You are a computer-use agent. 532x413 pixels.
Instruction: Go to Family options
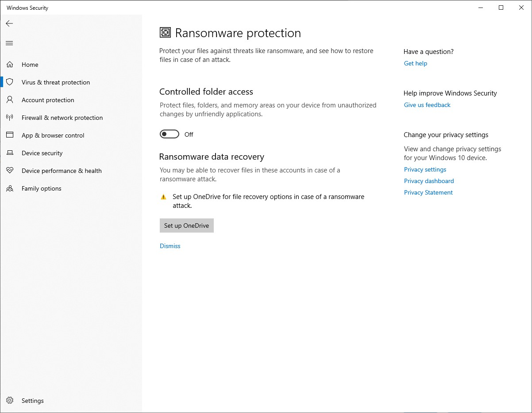[71, 188]
